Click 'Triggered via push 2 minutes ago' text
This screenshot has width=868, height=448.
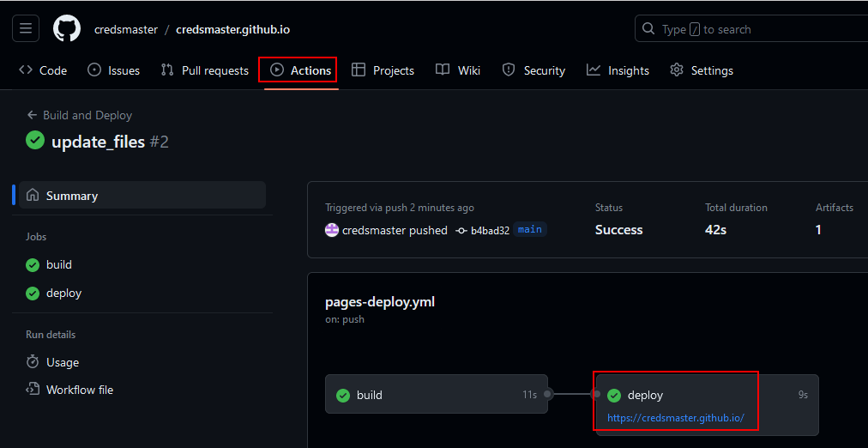400,208
